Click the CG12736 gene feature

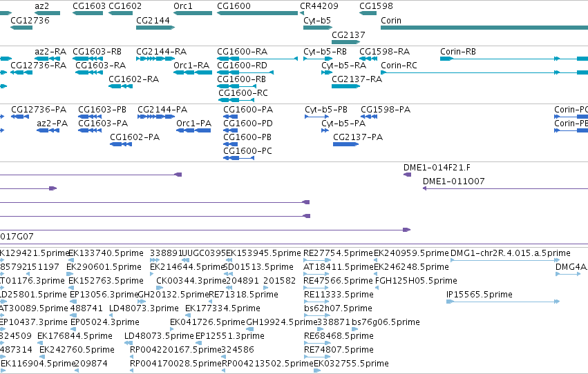point(21,28)
